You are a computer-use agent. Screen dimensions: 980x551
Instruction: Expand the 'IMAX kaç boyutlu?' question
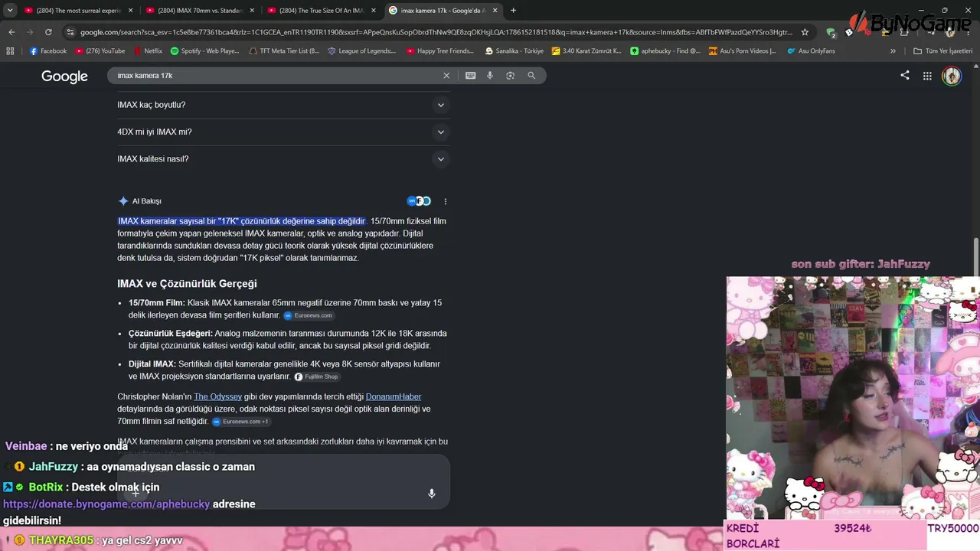(x=282, y=105)
